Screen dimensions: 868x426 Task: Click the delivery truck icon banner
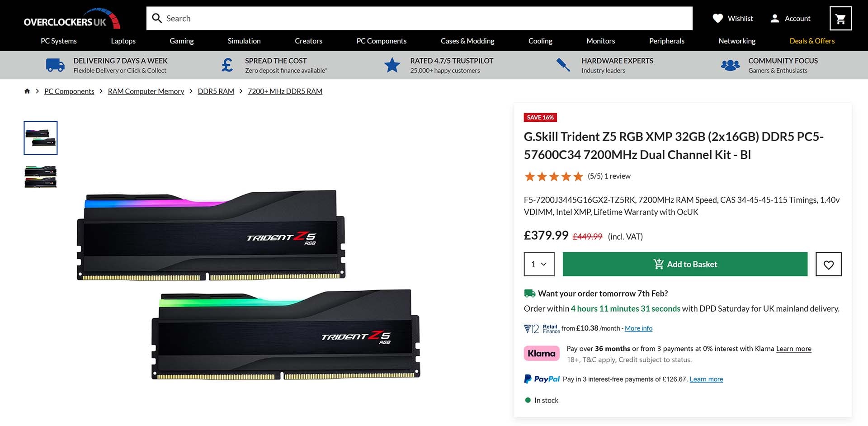[55, 65]
